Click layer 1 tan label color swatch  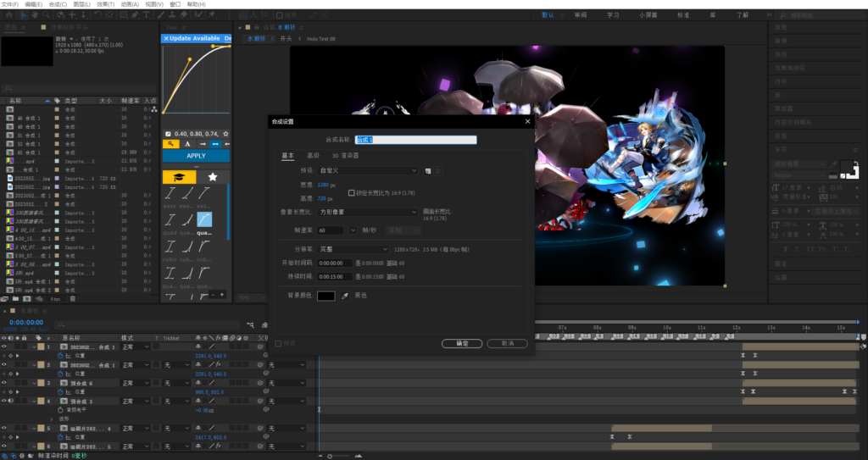[41, 347]
